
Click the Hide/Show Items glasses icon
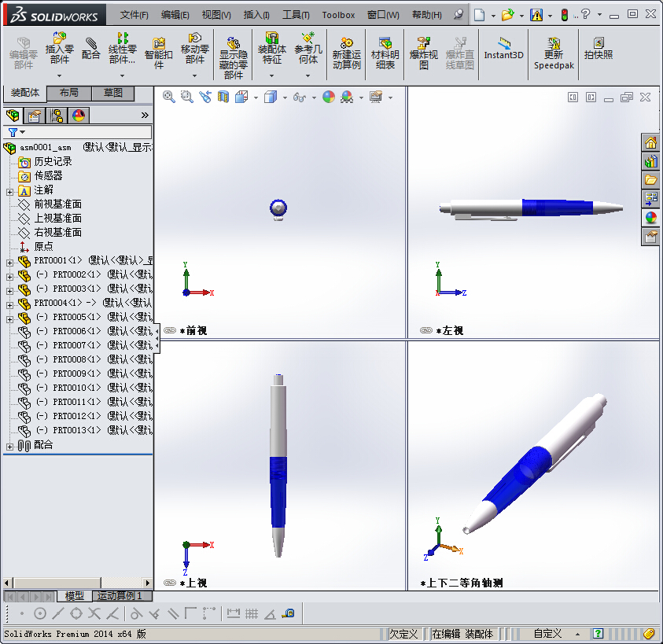point(300,98)
